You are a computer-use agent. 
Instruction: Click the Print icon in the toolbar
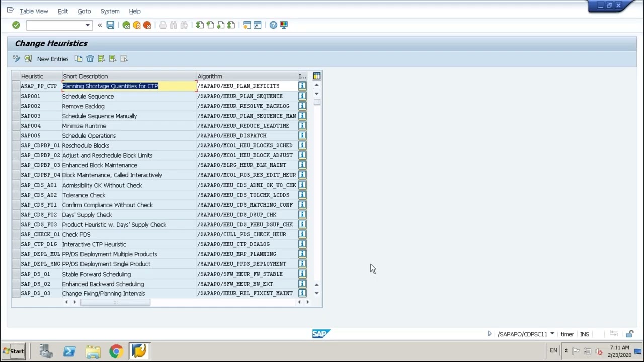tap(163, 25)
